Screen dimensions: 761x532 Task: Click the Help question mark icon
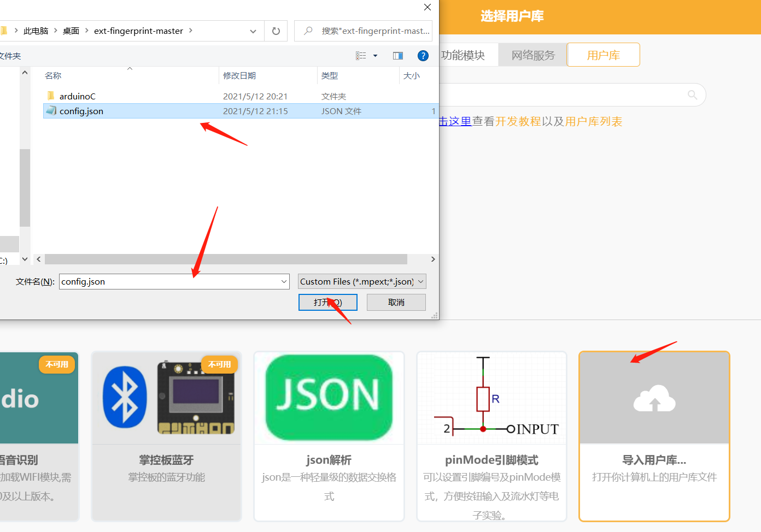tap(423, 56)
